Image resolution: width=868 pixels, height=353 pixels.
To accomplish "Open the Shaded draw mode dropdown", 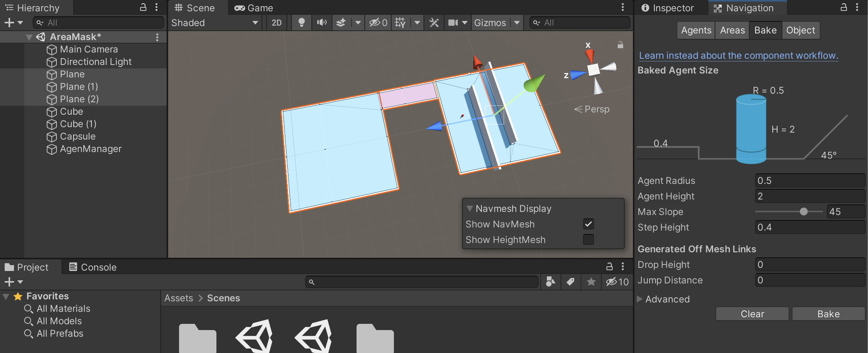I will coord(215,23).
